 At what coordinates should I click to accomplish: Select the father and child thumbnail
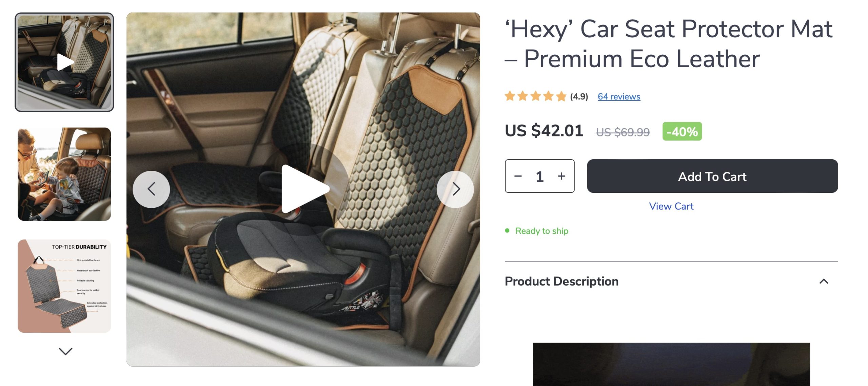64,174
